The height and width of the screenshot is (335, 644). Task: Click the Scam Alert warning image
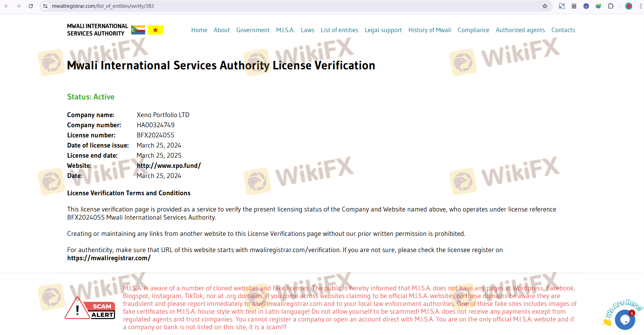click(x=90, y=308)
